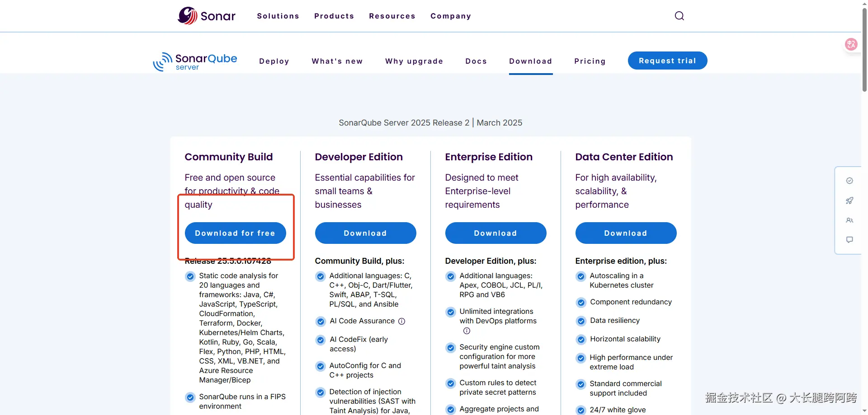Click the 'Enterprise edition, plus:' subheading
The height and width of the screenshot is (415, 868).
tap(621, 261)
